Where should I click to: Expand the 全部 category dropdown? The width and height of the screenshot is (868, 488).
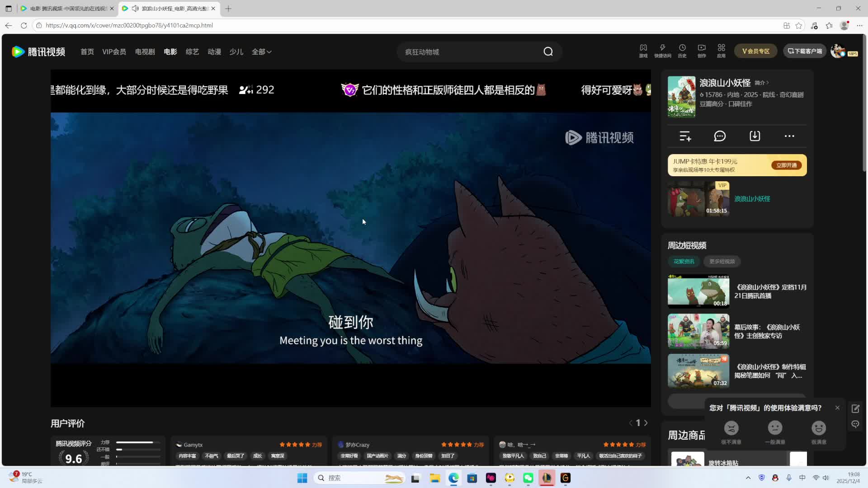click(261, 52)
